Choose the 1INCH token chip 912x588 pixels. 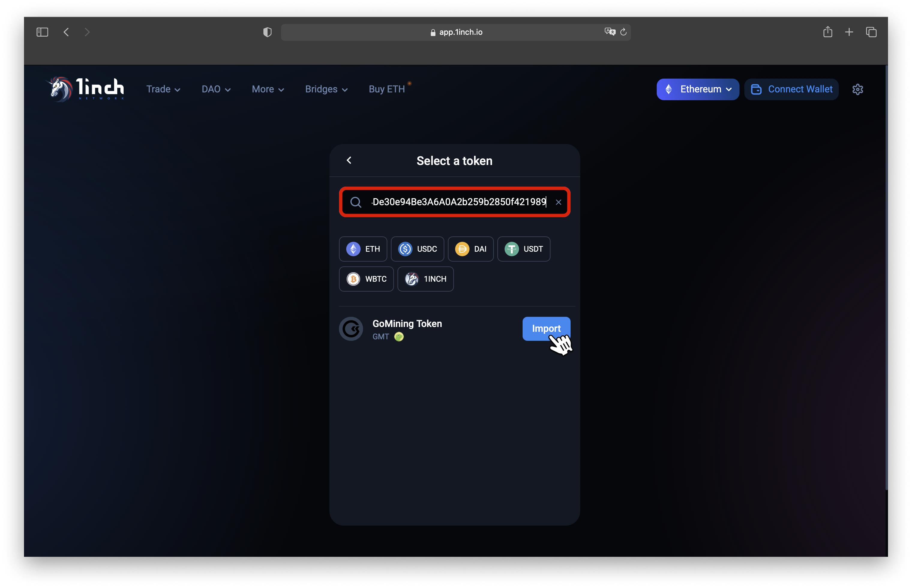point(425,279)
